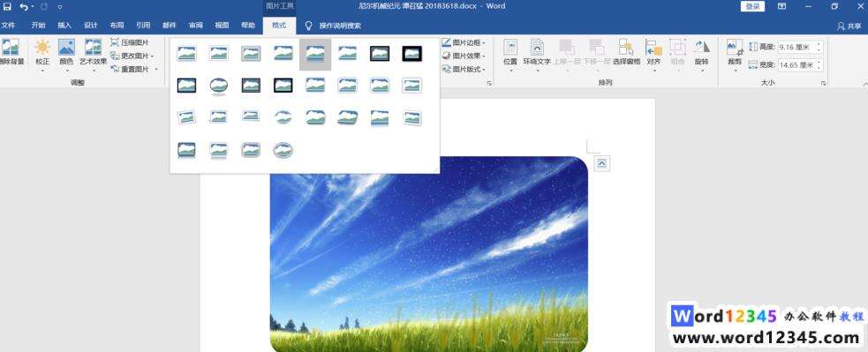
Task: Click the 选择窗格 selection pane icon
Action: tap(627, 53)
